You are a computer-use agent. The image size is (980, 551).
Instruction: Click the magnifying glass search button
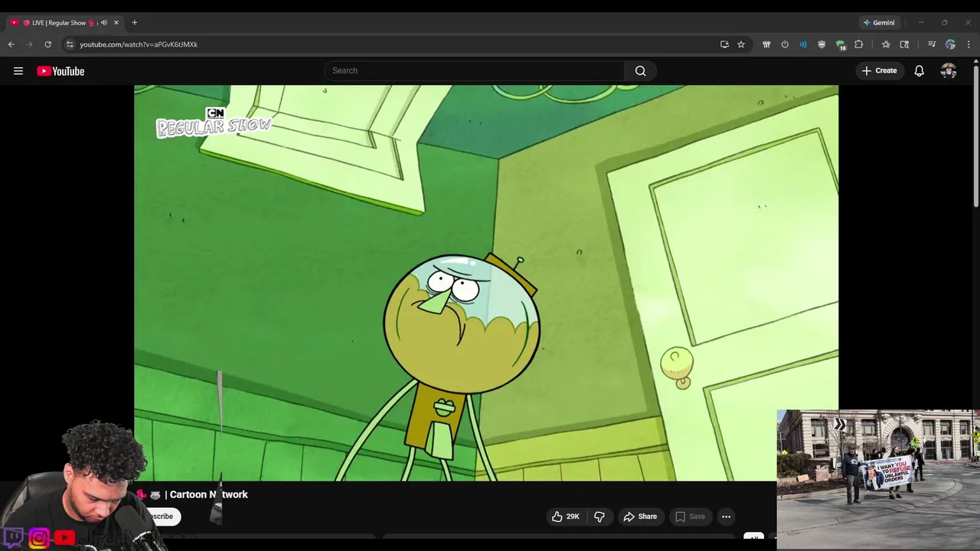(640, 71)
